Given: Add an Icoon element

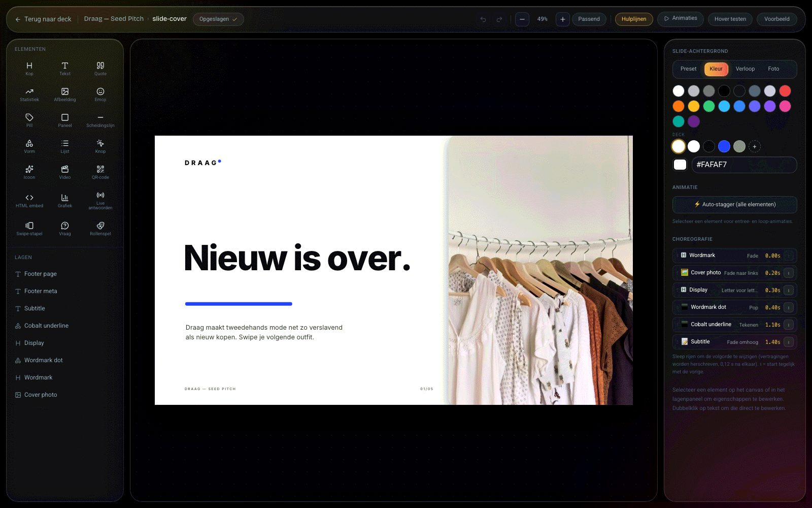Looking at the screenshot, I should (x=29, y=172).
